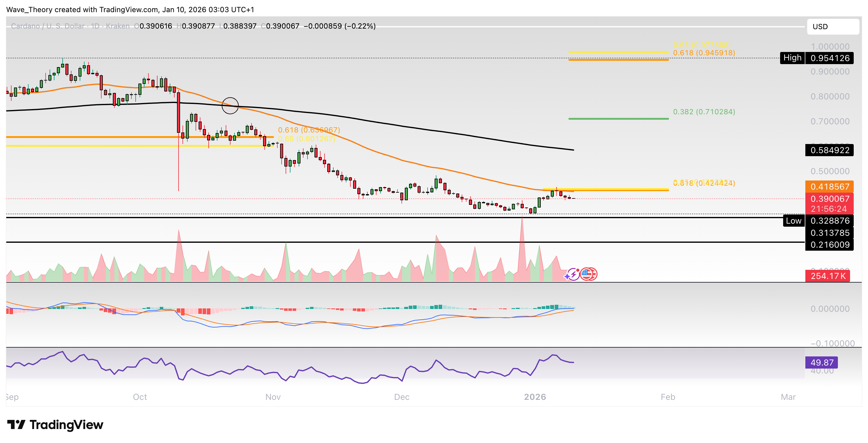Viewport: 868px width, 443px height.
Task: Click the circle annotation on the orange moving average
Action: [x=231, y=105]
